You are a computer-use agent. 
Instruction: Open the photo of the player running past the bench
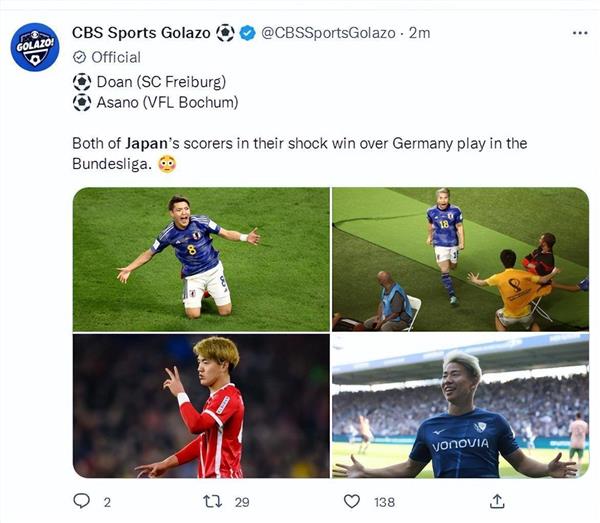click(460, 259)
